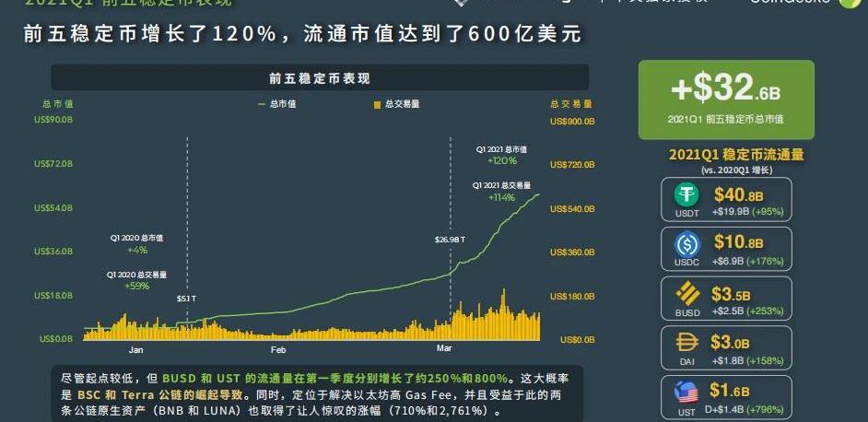
Task: Select the Feb label on the x-axis
Action: (278, 350)
